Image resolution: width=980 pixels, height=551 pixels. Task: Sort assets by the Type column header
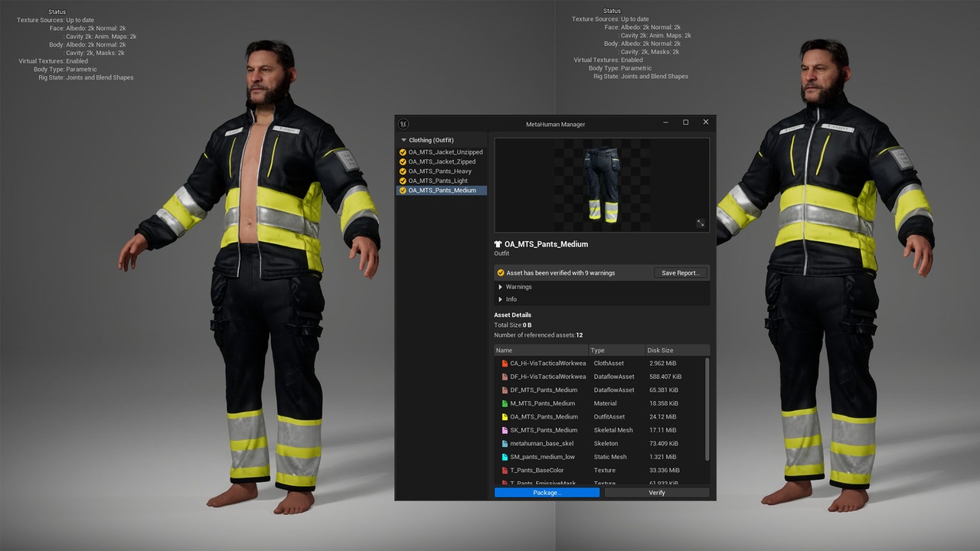[x=616, y=350]
